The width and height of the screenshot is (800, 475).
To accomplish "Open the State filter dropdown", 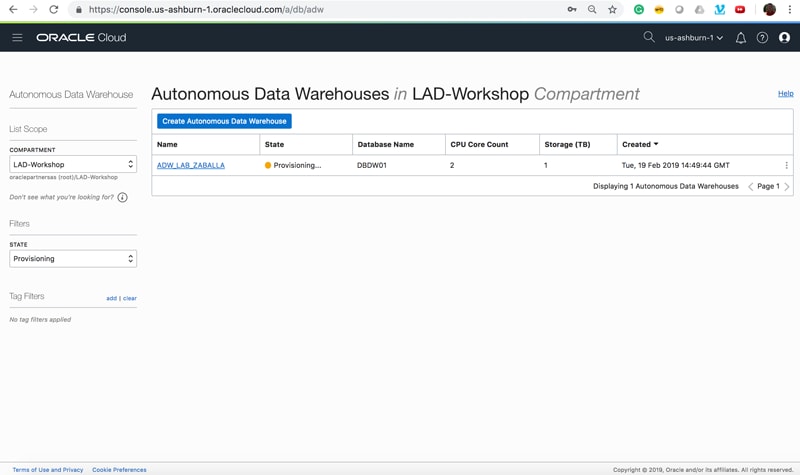I will (x=73, y=258).
